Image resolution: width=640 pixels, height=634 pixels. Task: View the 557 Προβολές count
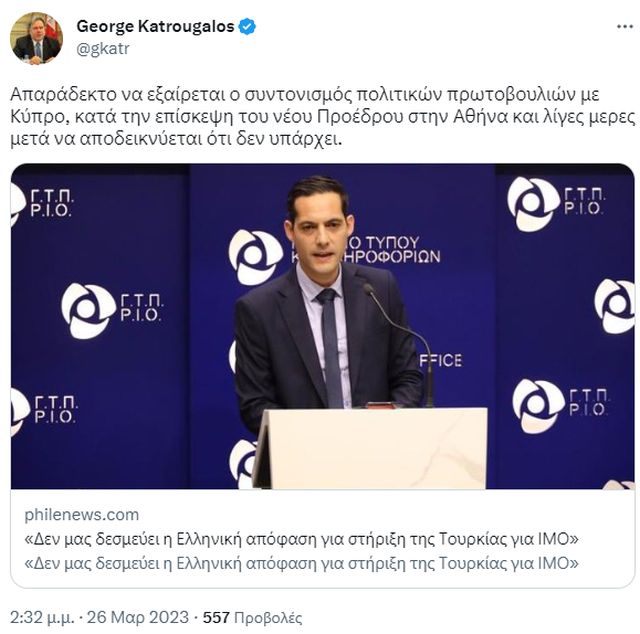(252, 617)
